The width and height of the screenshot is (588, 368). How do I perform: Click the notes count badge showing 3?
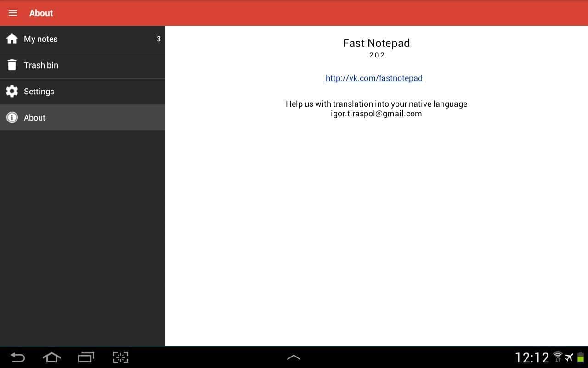tap(158, 39)
